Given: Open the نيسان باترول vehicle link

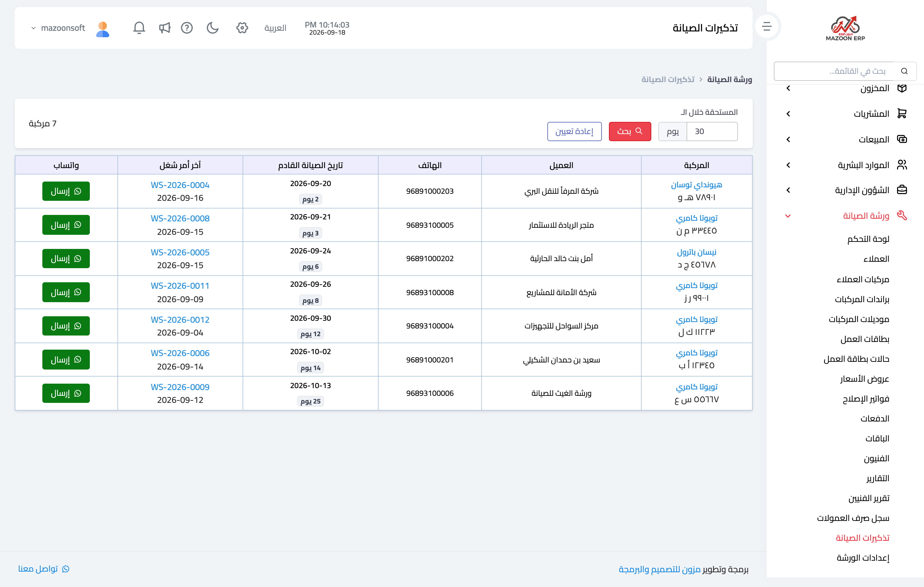Looking at the screenshot, I should (x=697, y=252).
